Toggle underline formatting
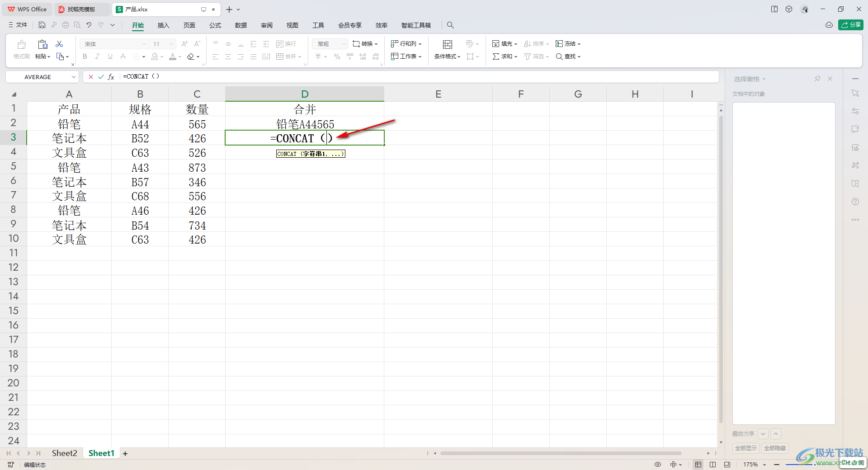The image size is (868, 470). click(110, 56)
